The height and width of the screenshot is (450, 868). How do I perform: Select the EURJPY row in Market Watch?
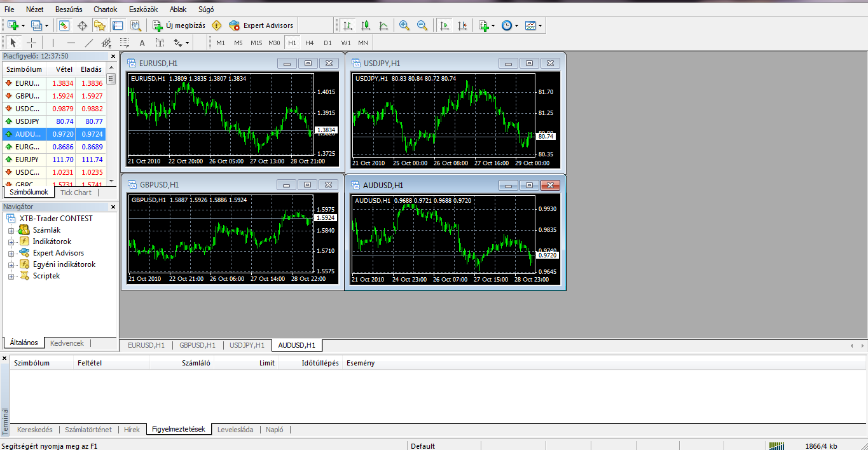pyautogui.click(x=54, y=160)
